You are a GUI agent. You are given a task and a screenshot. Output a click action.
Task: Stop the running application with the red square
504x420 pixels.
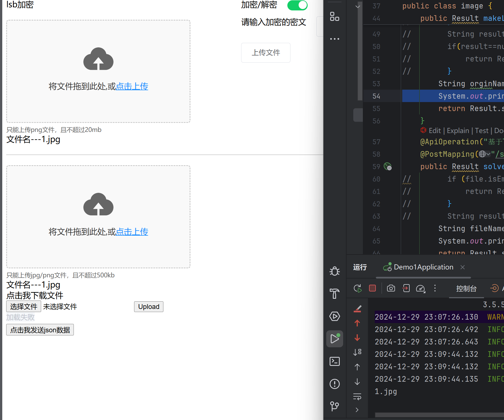click(x=372, y=288)
